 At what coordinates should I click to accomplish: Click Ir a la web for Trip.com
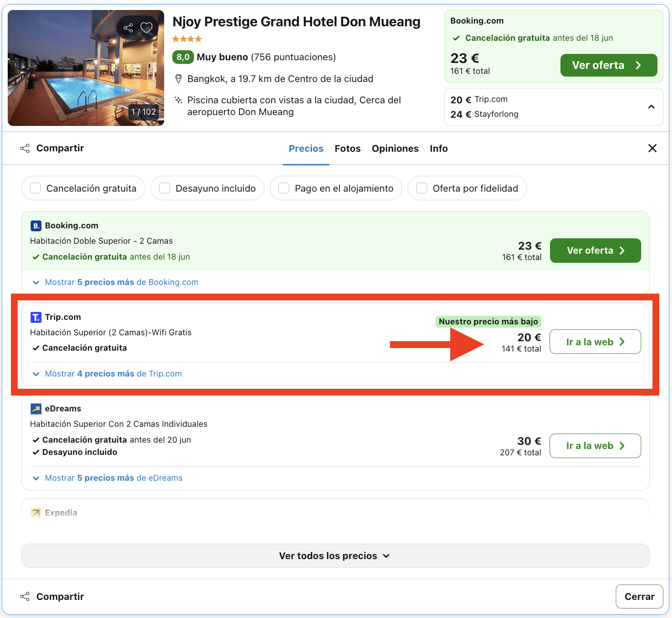595,342
